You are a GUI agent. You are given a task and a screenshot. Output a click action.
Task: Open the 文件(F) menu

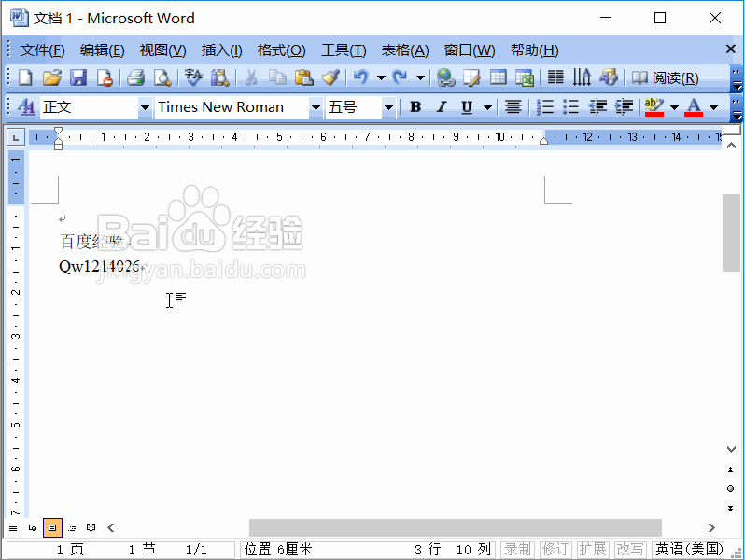42,50
